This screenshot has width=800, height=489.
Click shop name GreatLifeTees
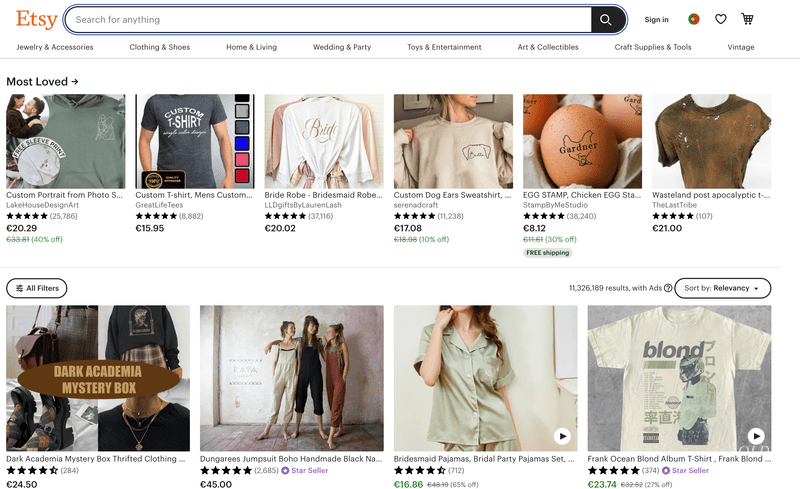click(159, 205)
